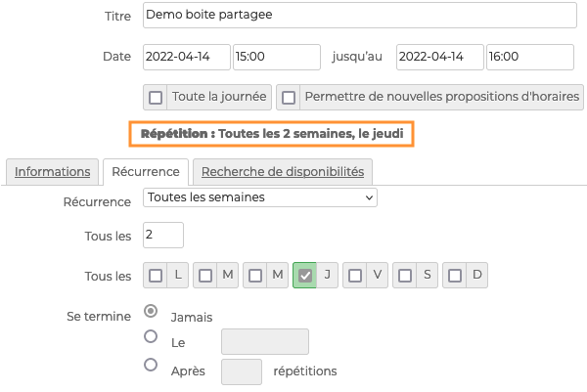Open the 'Toutes les semaines' recurrence dropdown

[x=260, y=197]
